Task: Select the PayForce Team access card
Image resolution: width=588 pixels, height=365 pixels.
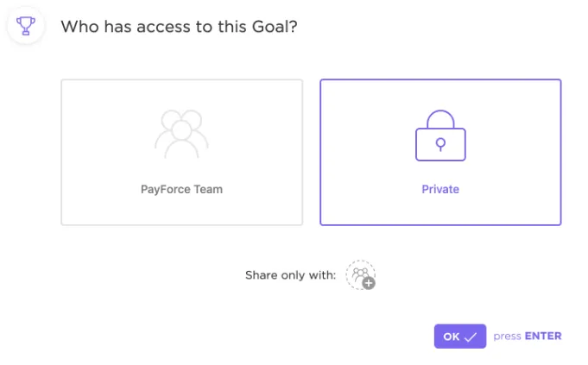Action: coord(182,152)
